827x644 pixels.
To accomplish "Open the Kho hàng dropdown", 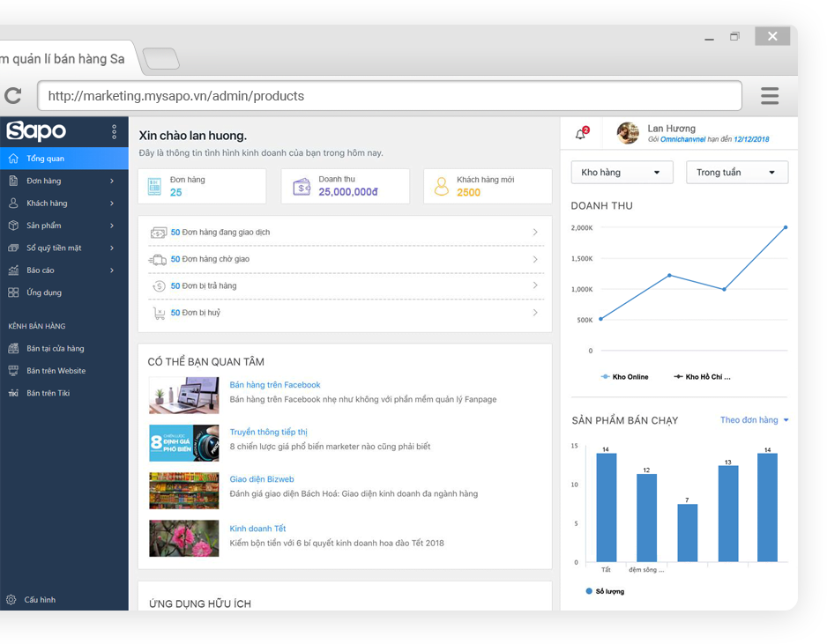I will pos(622,173).
